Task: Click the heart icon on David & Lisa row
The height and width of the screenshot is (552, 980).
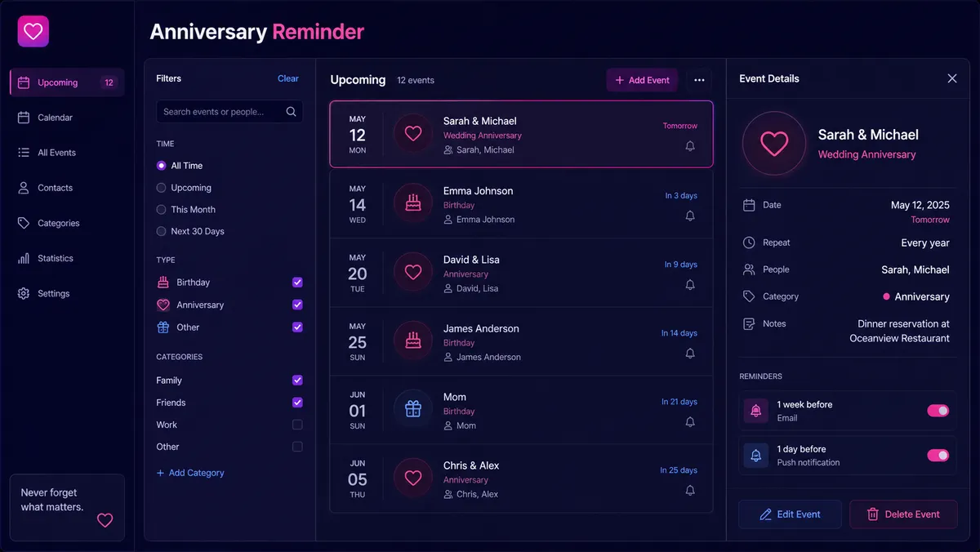Action: click(413, 271)
